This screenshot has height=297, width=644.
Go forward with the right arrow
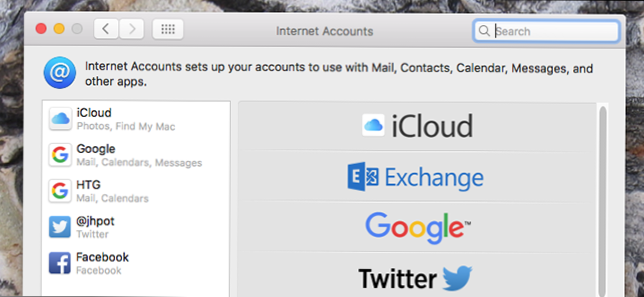tap(132, 30)
